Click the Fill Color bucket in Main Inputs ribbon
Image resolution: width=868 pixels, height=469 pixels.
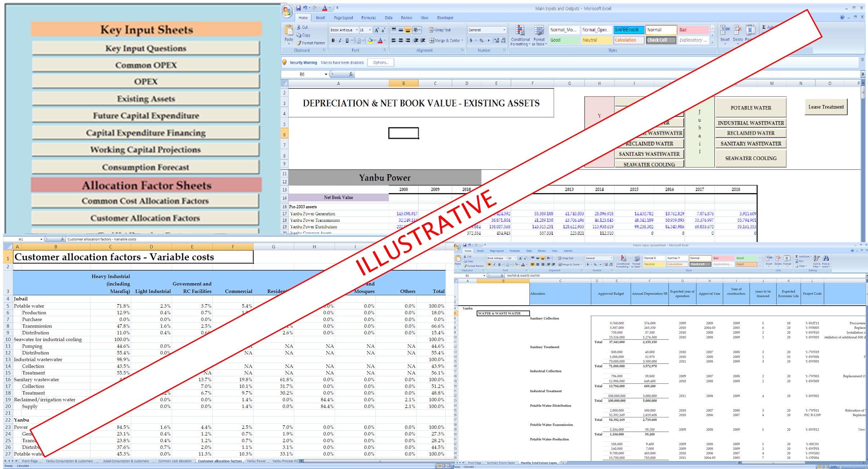(370, 41)
